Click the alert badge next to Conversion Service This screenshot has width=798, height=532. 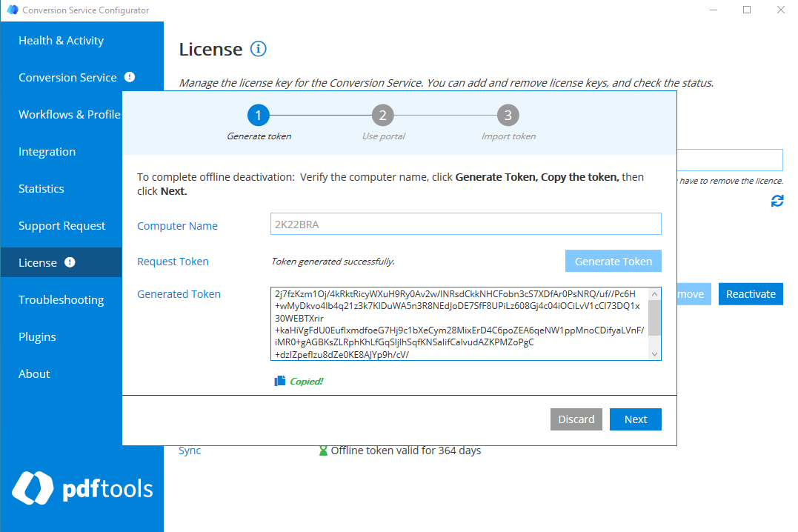pyautogui.click(x=130, y=76)
